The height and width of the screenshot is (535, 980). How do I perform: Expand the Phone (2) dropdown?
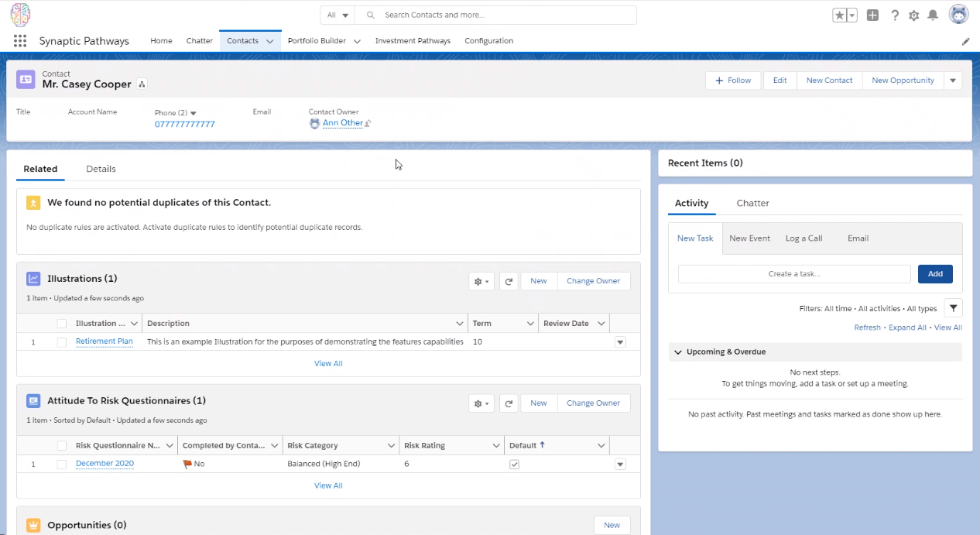(194, 113)
